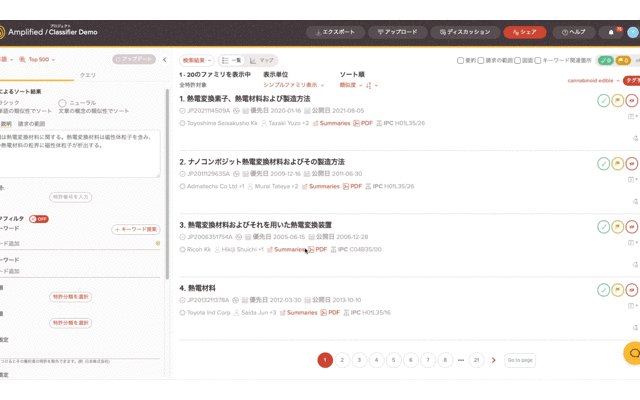Approve result 3 Ricoh with green checkmark

[x=603, y=227]
